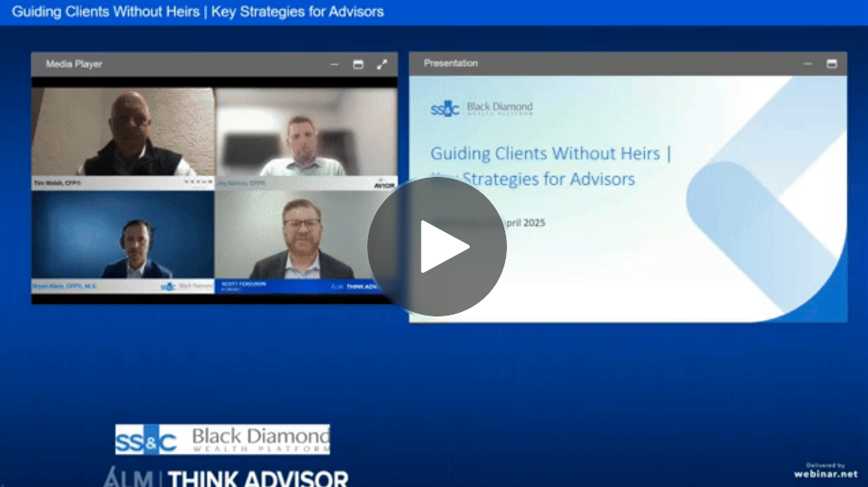The image size is (868, 487).
Task: Enter fullscreen from Media Player header
Action: point(382,64)
